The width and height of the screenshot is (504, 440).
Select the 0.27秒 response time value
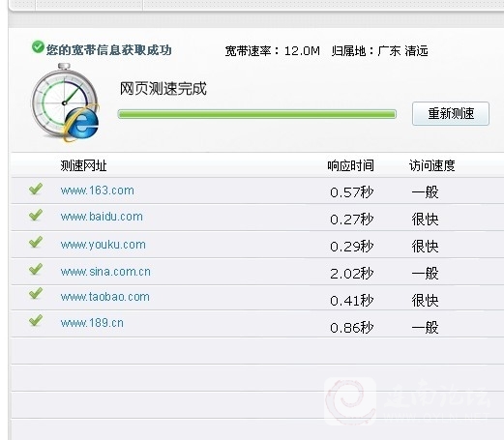[352, 220]
